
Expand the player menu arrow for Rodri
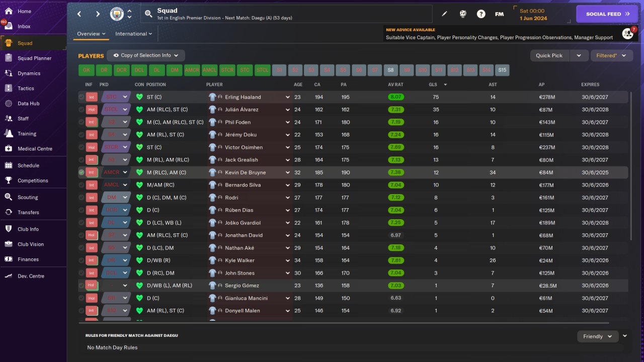(x=288, y=198)
